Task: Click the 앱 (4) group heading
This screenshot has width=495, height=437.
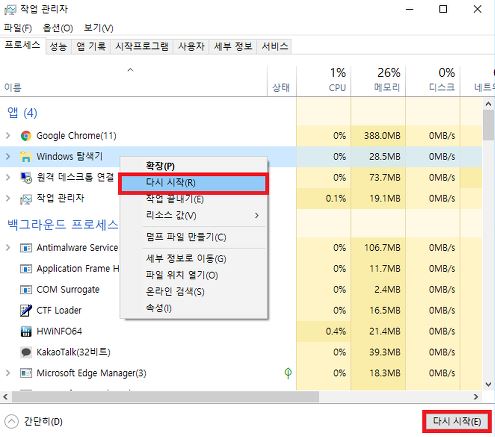Action: click(x=22, y=113)
